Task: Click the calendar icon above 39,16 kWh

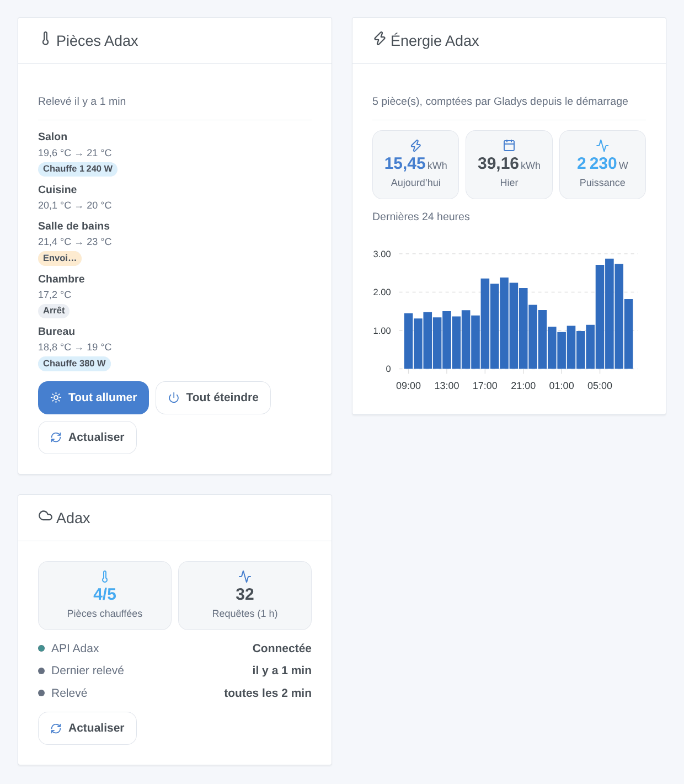Action: point(509,145)
